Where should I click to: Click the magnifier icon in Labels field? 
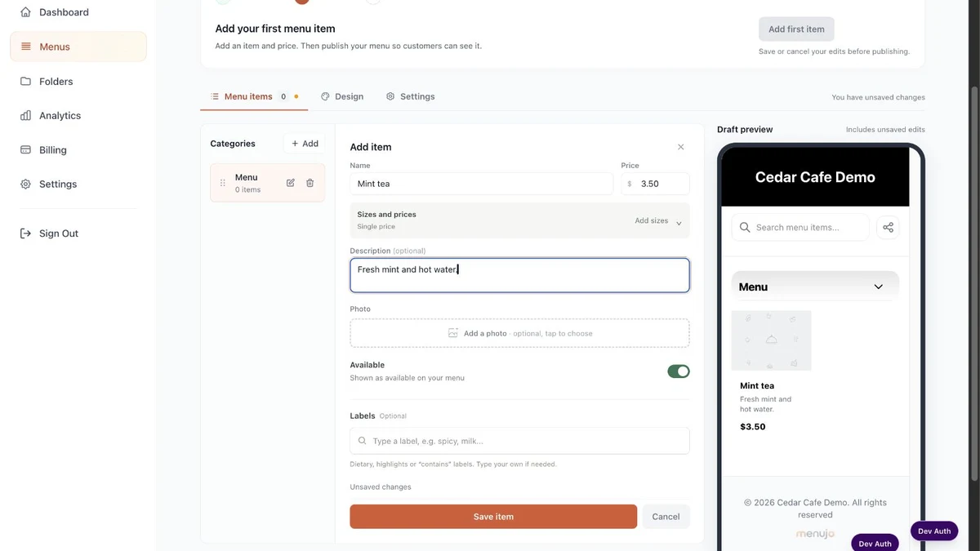(x=362, y=441)
